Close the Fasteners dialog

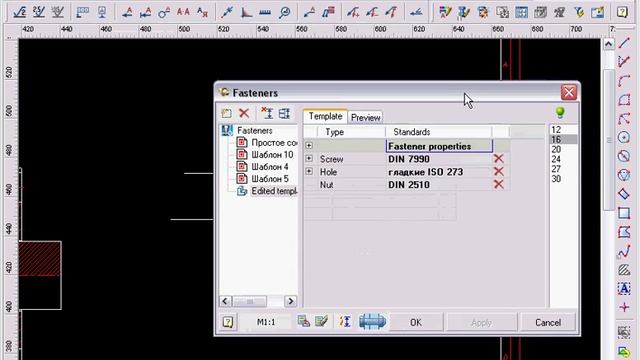point(569,93)
